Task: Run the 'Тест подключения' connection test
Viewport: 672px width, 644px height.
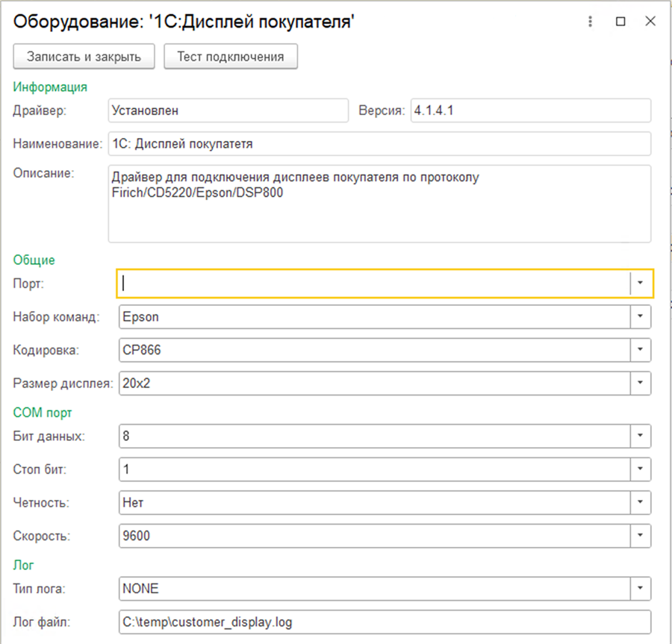Action: point(230,56)
